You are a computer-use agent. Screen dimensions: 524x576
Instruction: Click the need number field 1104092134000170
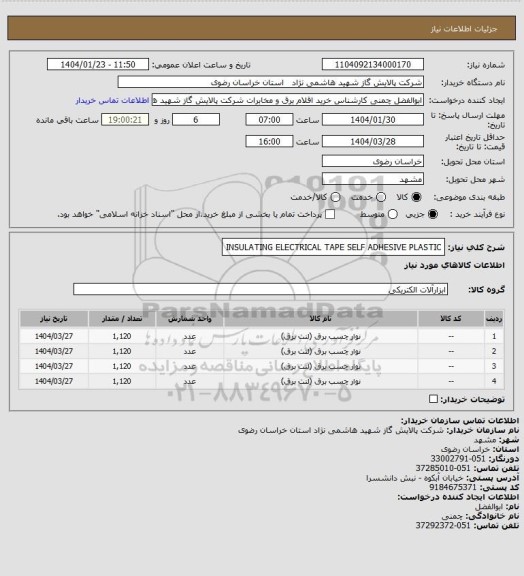[x=373, y=64]
